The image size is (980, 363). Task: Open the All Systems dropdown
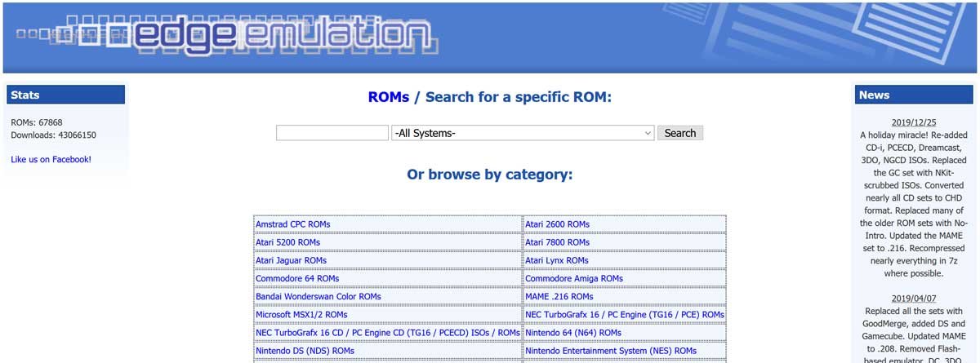[523, 133]
